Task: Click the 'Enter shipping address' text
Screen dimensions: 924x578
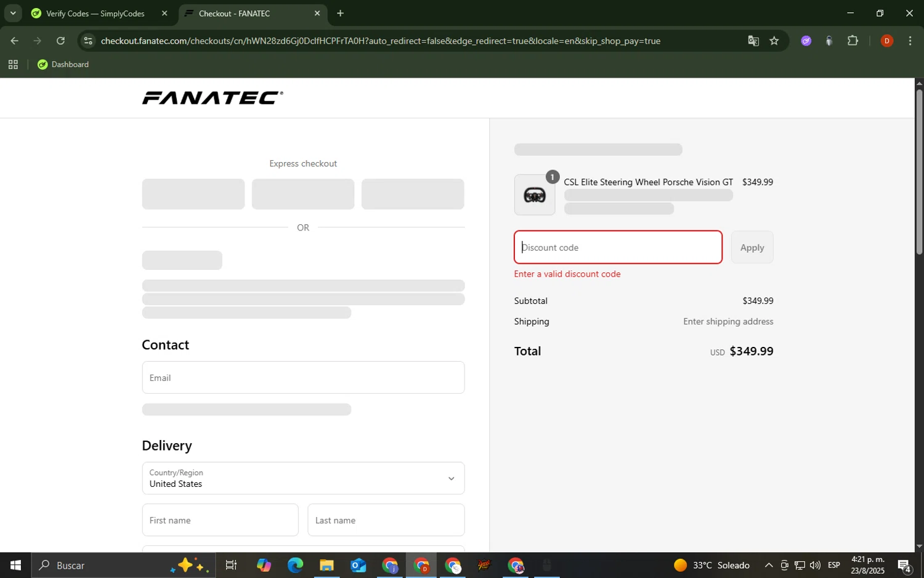Action: (728, 321)
